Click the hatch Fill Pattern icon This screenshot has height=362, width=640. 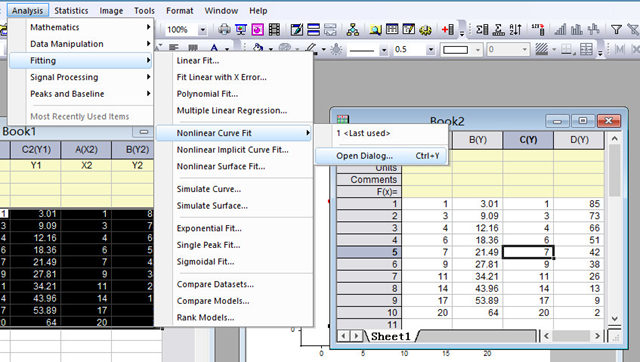(x=542, y=49)
